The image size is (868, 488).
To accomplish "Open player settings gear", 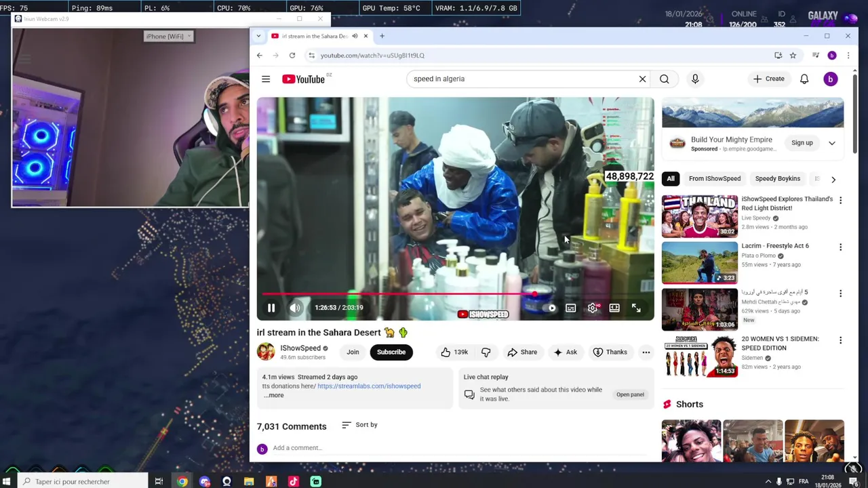I will [x=593, y=308].
